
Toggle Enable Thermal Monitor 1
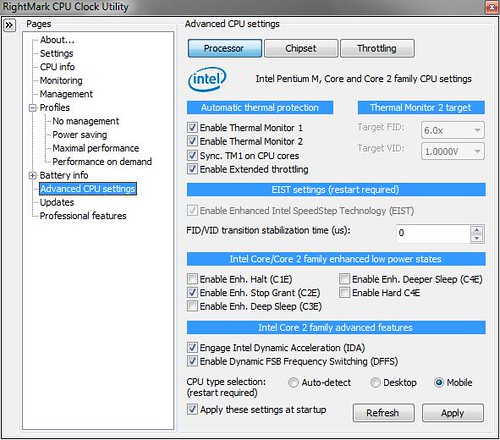192,127
